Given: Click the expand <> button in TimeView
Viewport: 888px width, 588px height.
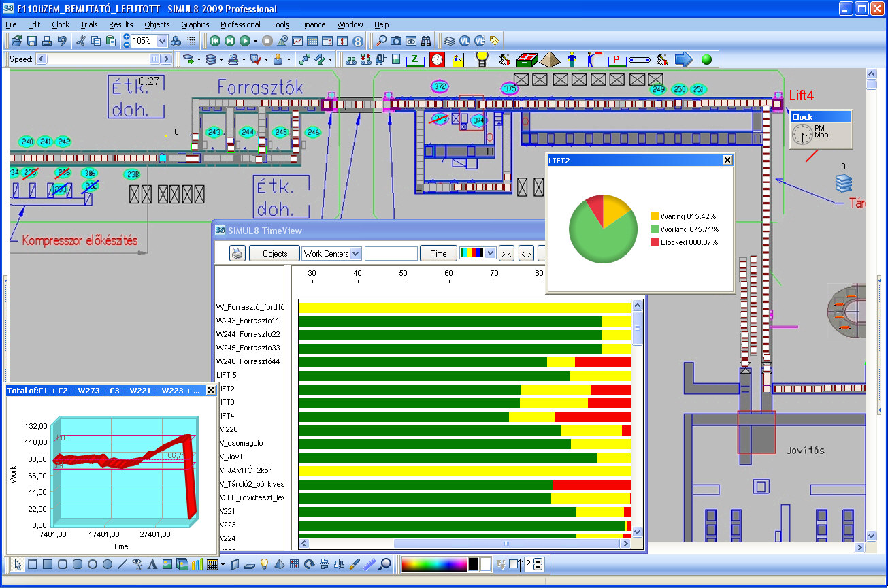Looking at the screenshot, I should coord(526,254).
